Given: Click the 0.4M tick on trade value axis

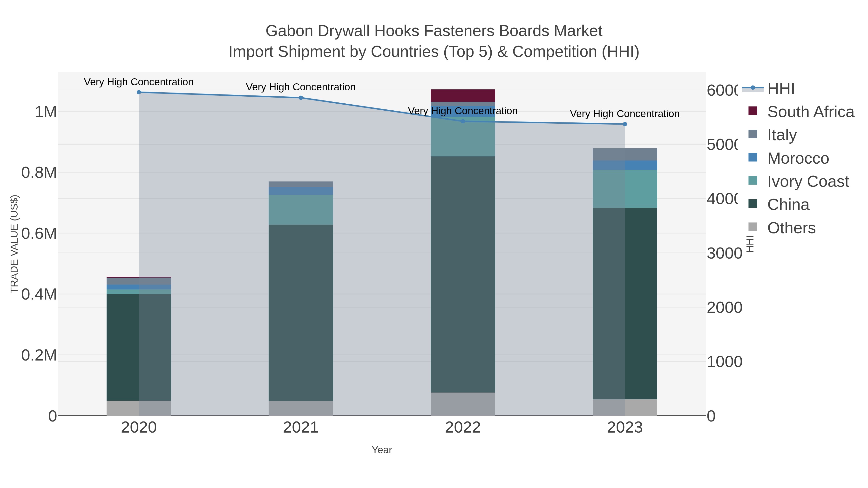Looking at the screenshot, I should pos(39,294).
